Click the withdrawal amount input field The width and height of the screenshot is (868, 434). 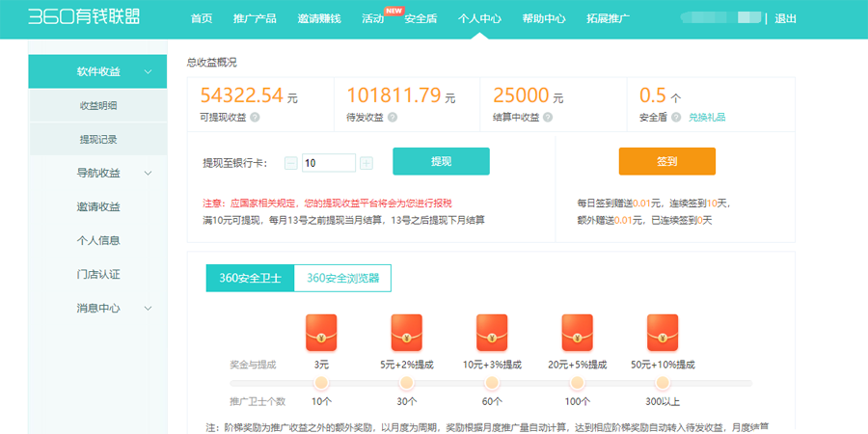point(328,163)
